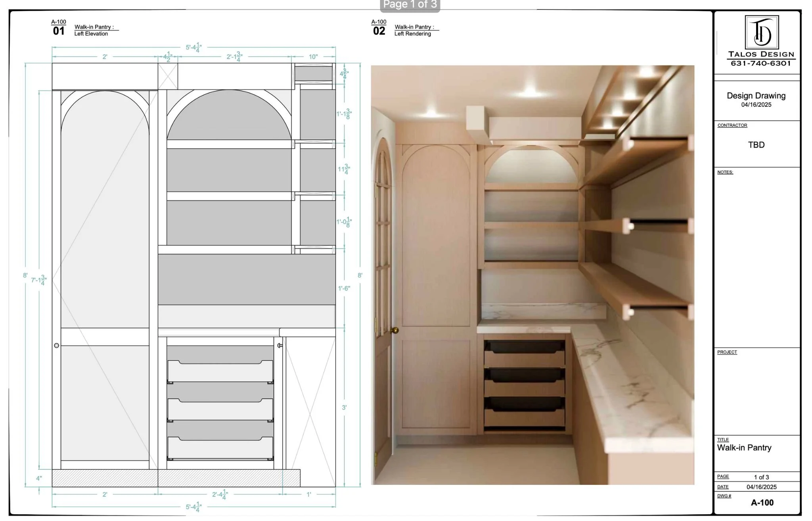Select the PROJECT section label
The width and height of the screenshot is (812, 521).
point(726,352)
